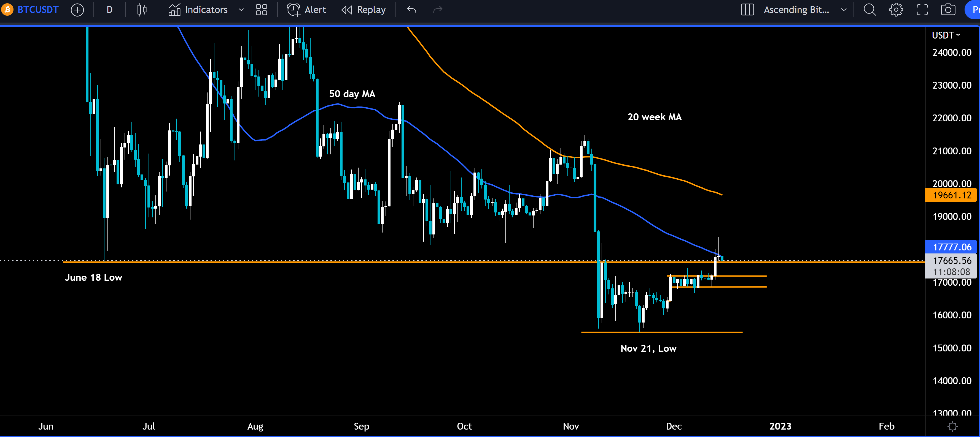The width and height of the screenshot is (980, 437).
Task: Open the indicator templates grid icon
Action: (261, 10)
